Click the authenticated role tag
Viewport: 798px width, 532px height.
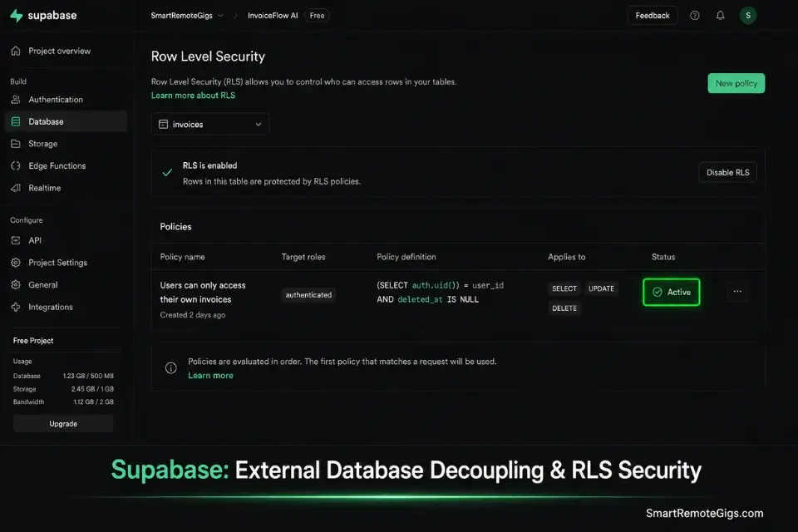(308, 295)
